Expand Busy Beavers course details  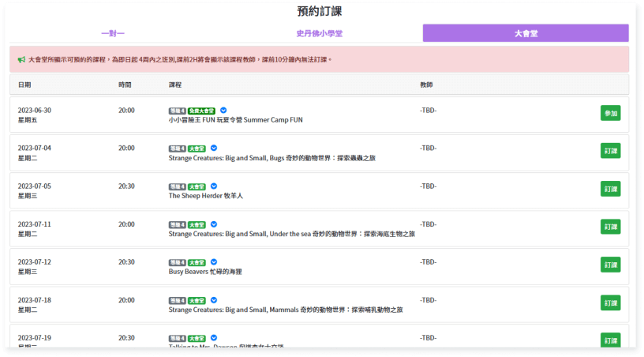[213, 262]
